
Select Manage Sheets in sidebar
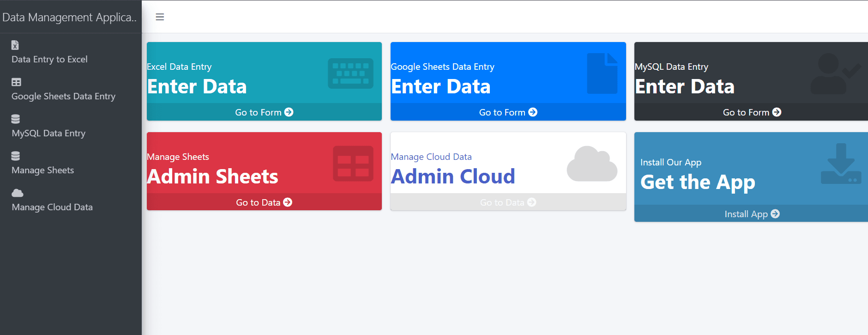point(42,170)
